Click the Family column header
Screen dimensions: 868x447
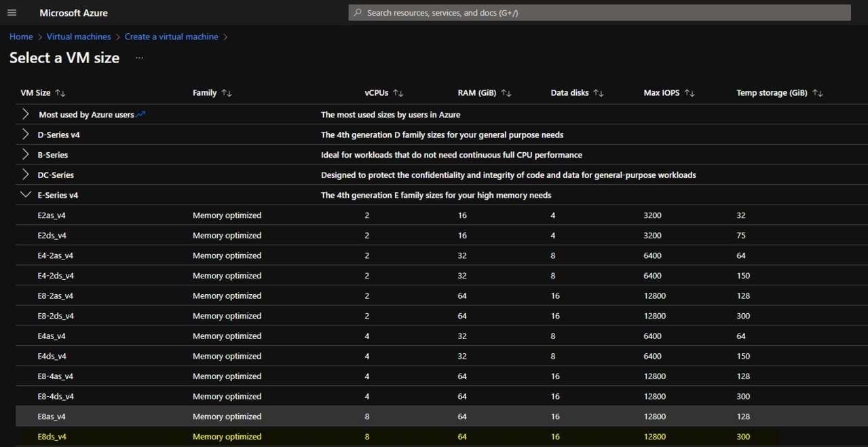pyautogui.click(x=205, y=93)
